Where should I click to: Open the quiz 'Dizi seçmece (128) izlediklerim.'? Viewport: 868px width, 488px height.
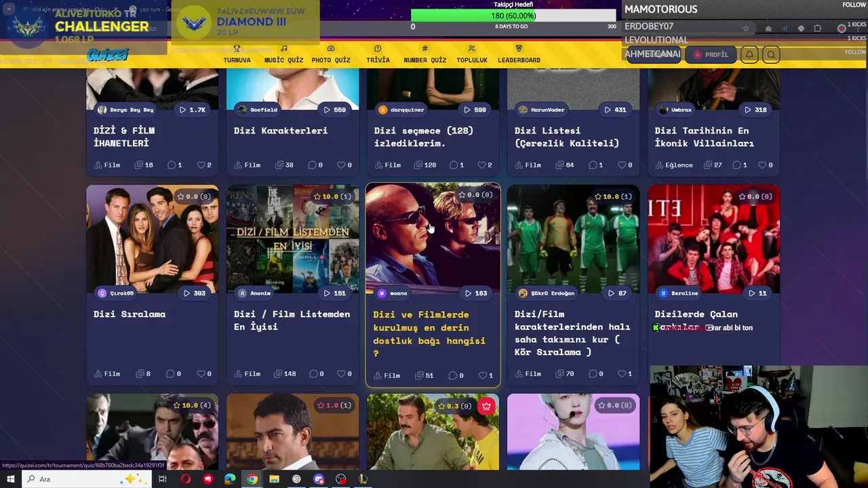point(424,136)
